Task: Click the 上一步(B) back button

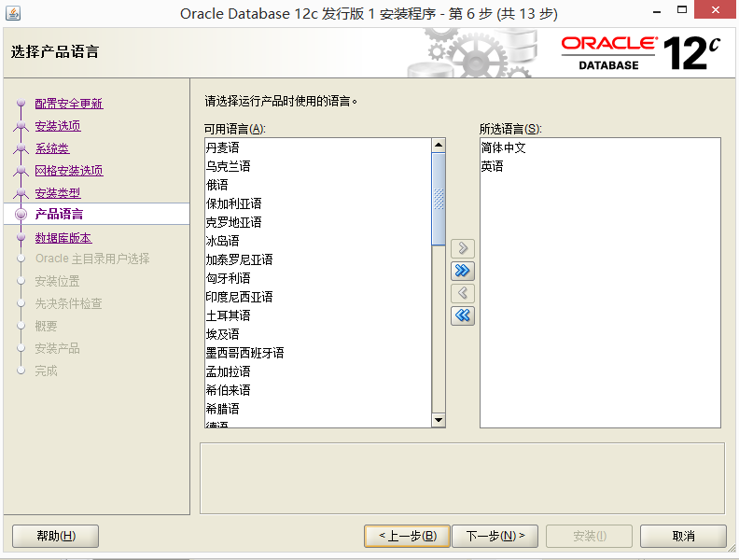Action: tap(407, 536)
